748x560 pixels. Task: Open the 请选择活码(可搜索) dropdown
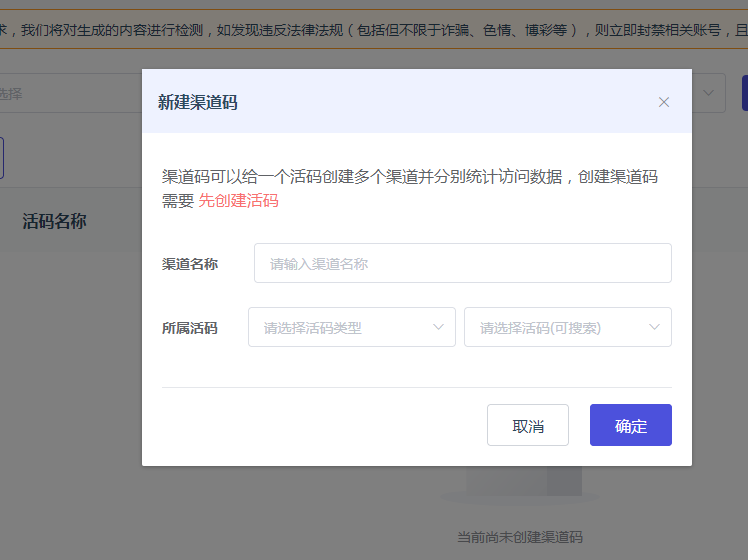click(x=568, y=327)
